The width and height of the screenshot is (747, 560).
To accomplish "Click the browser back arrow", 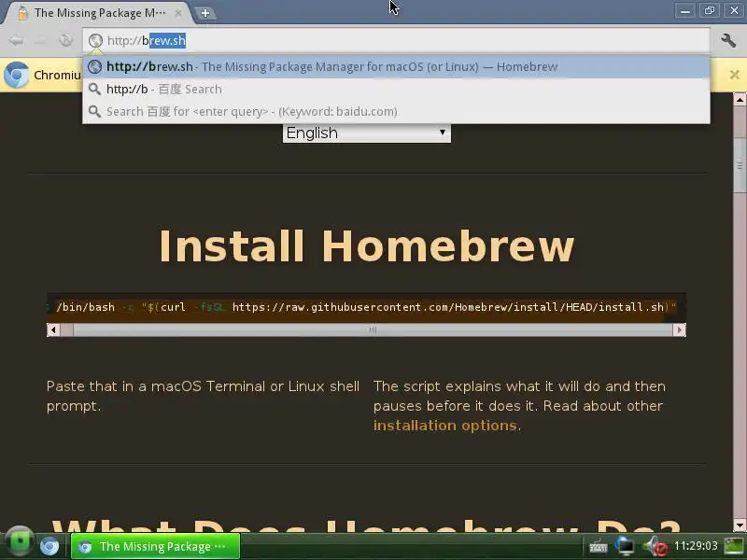I will coord(16,40).
